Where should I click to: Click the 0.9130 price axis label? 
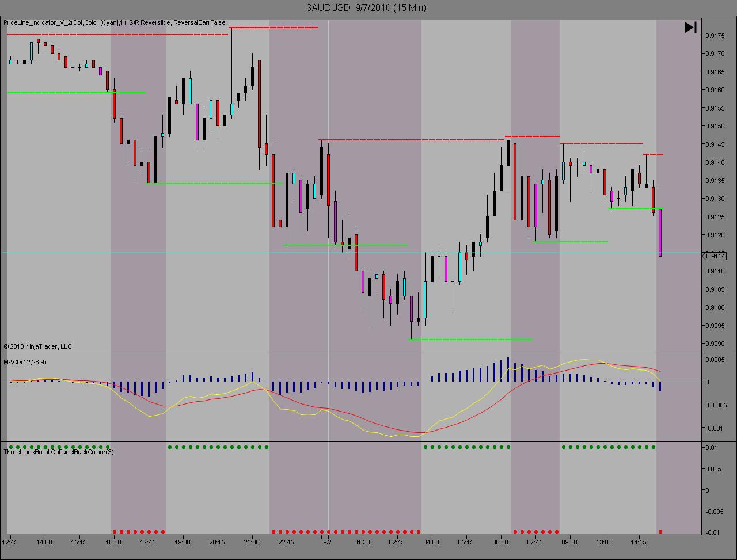[x=716, y=199]
